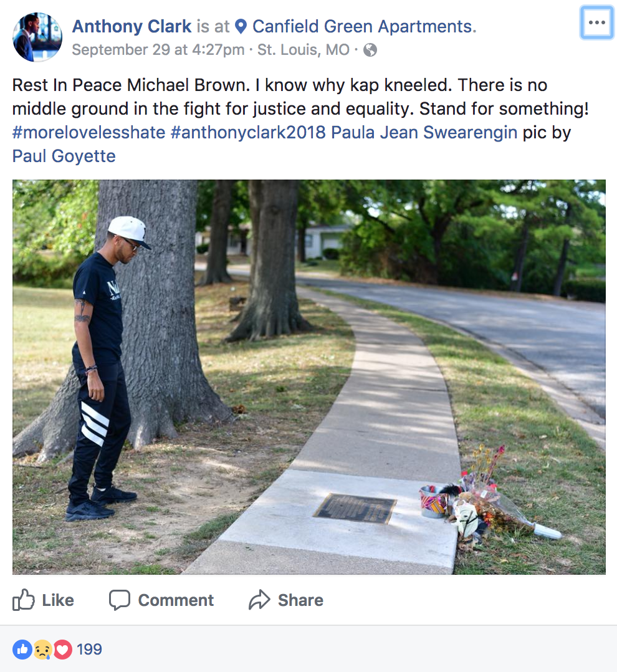This screenshot has height=672, width=617.
Task: Click the location pin icon
Action: tap(241, 27)
